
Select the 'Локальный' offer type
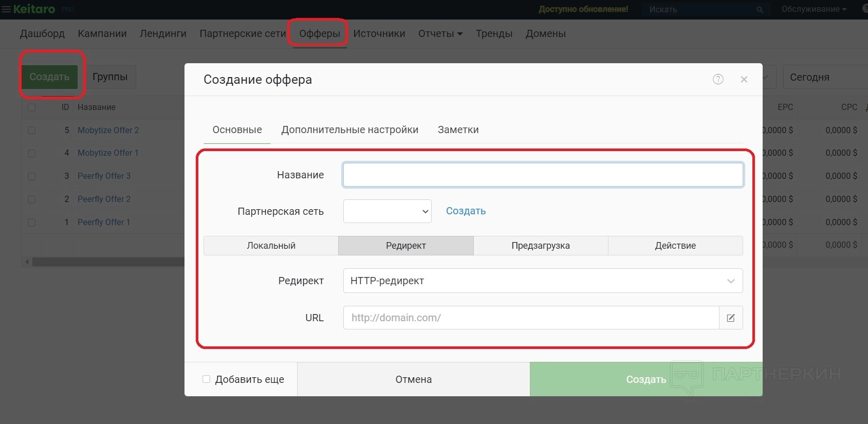click(271, 246)
